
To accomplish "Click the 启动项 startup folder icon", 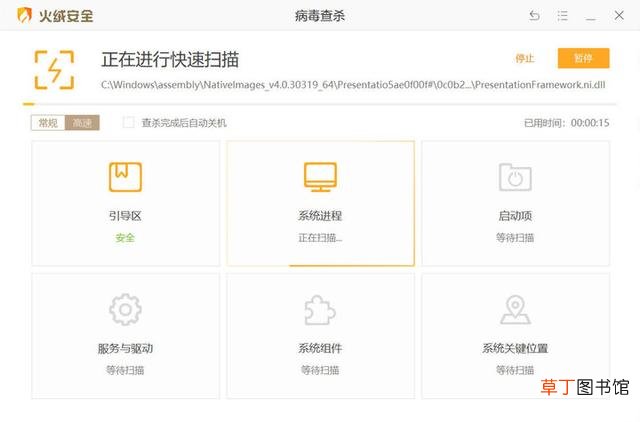I will (x=515, y=177).
